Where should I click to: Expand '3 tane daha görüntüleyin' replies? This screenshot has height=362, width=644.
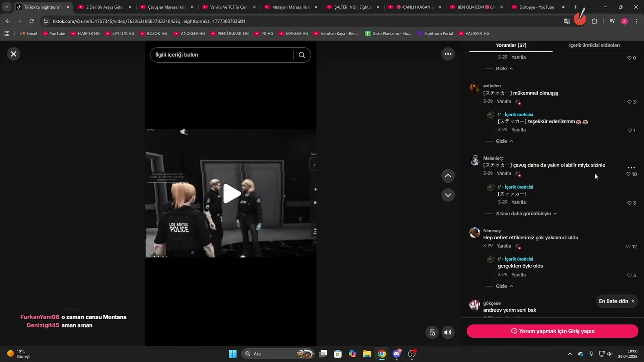click(x=526, y=214)
